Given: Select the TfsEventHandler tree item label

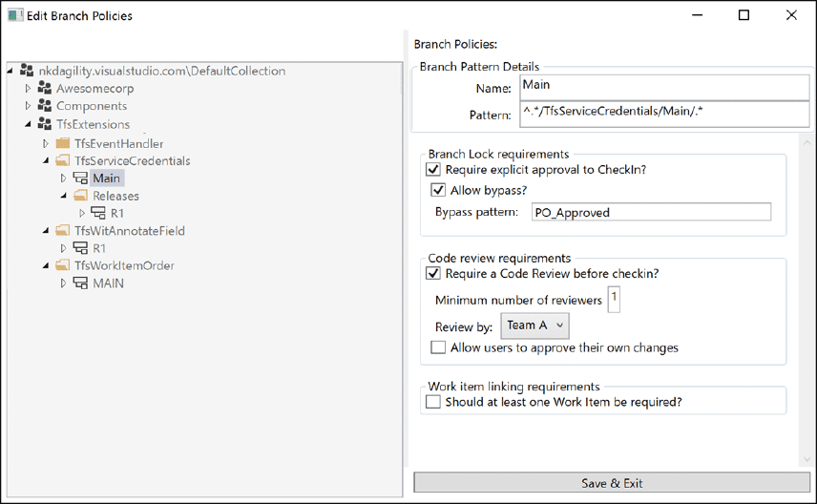Looking at the screenshot, I should point(118,143).
